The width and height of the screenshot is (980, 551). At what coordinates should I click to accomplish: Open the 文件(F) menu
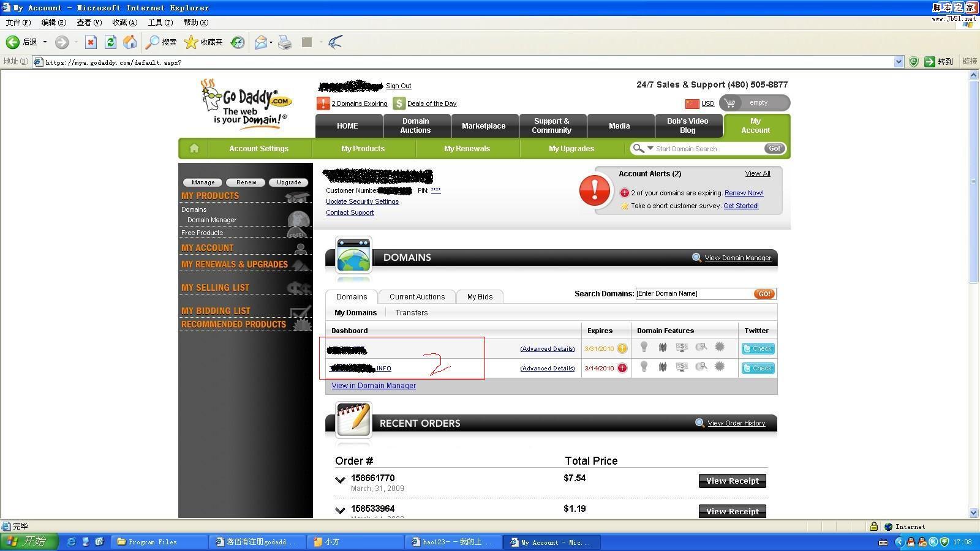coord(18,22)
